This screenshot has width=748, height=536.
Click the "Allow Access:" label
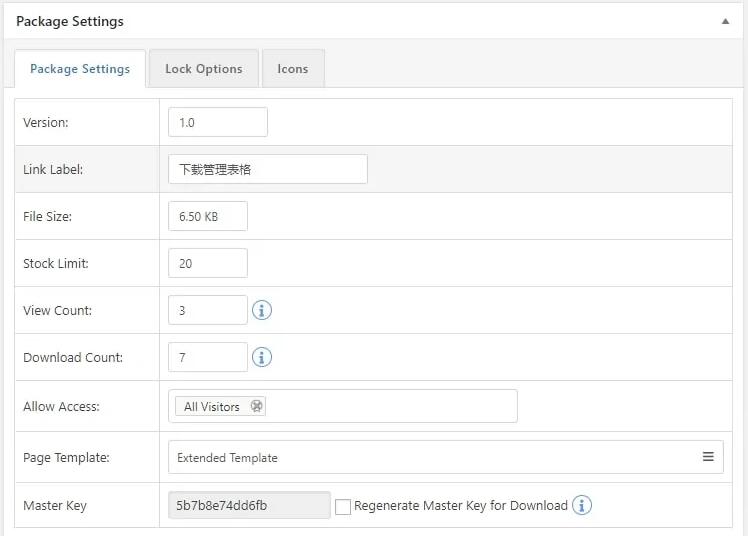(x=62, y=407)
